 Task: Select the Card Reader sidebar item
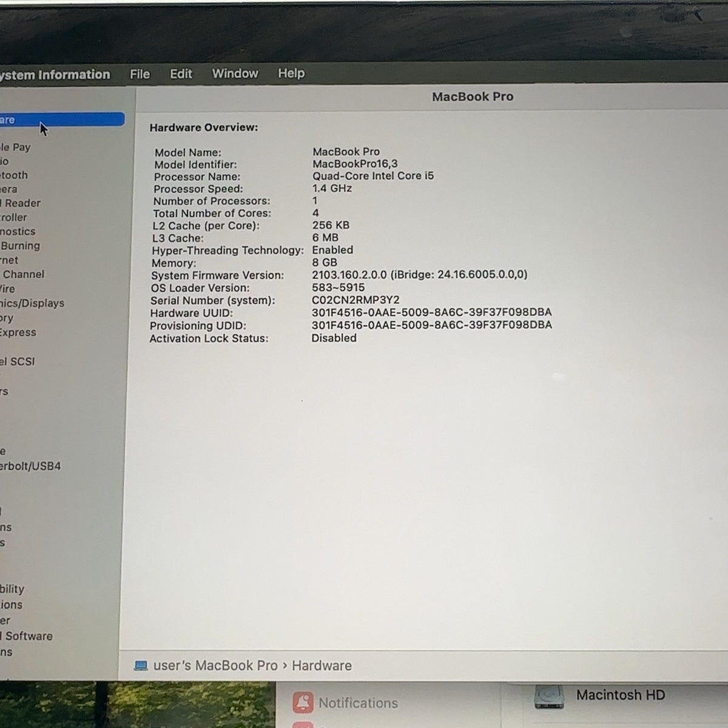click(21, 203)
